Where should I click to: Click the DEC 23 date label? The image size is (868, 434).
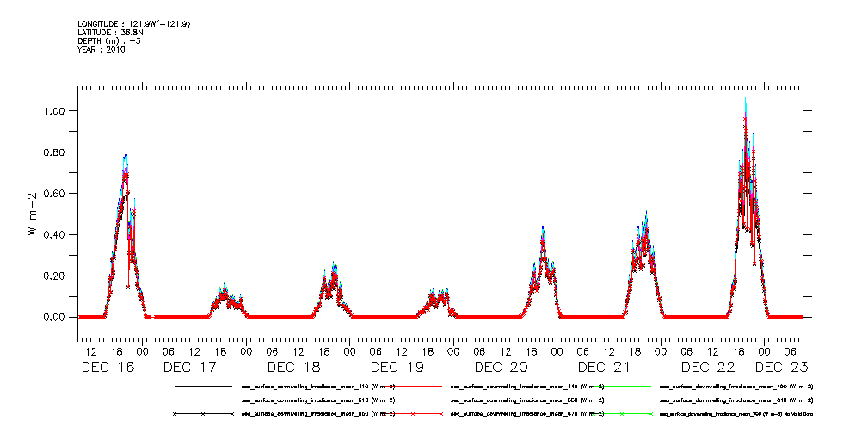pyautogui.click(x=782, y=367)
